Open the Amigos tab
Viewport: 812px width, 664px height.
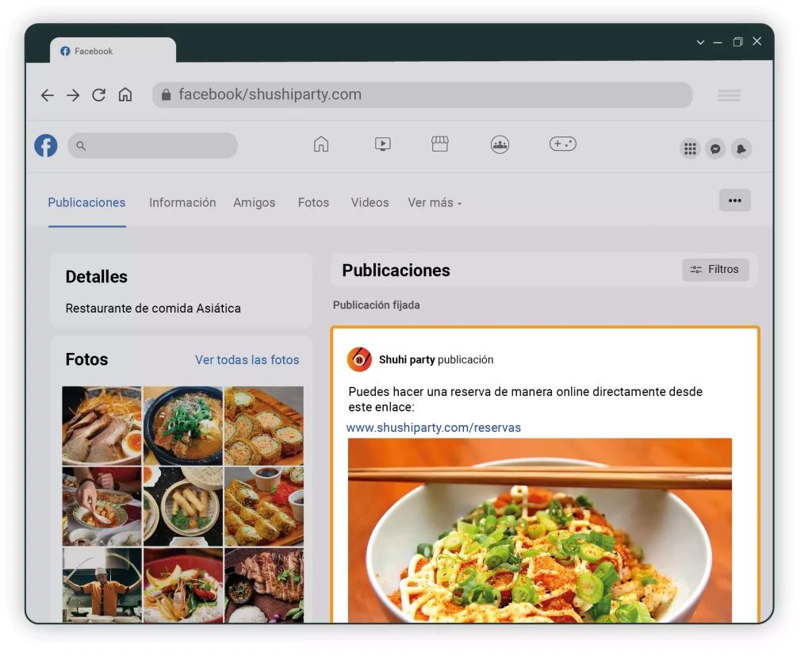coord(255,202)
